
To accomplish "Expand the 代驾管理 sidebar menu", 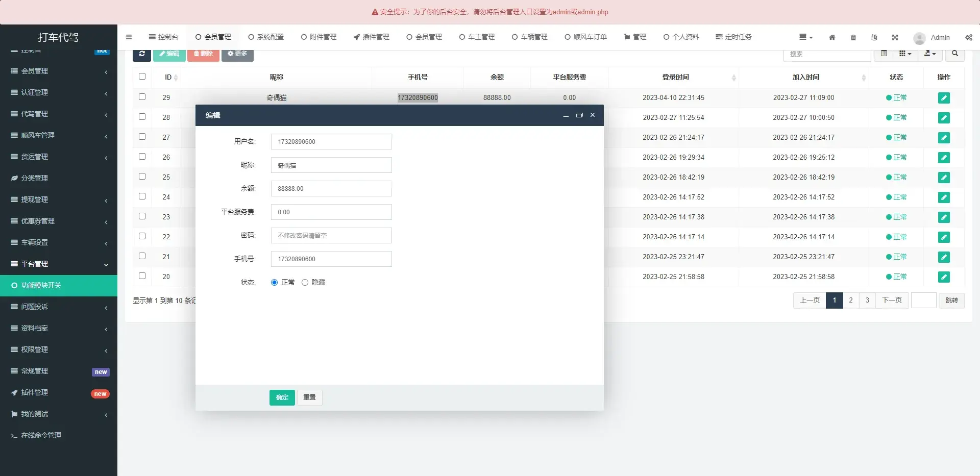I will (59, 114).
